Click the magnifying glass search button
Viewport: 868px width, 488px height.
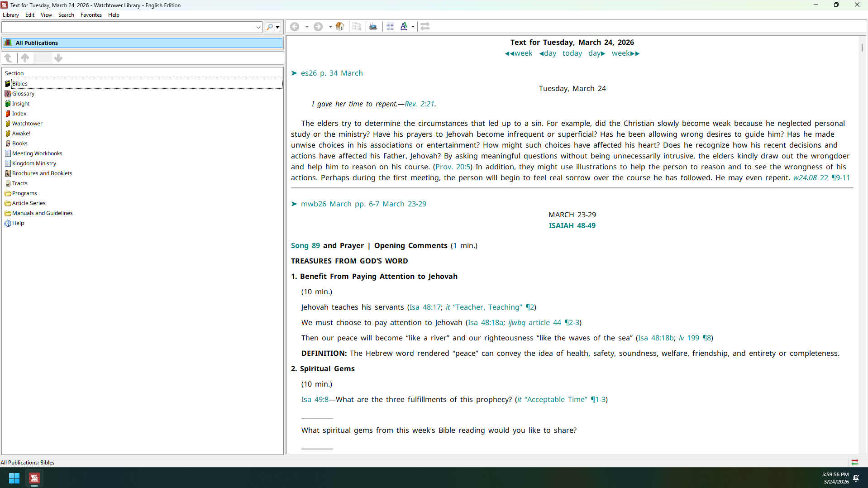coord(270,27)
